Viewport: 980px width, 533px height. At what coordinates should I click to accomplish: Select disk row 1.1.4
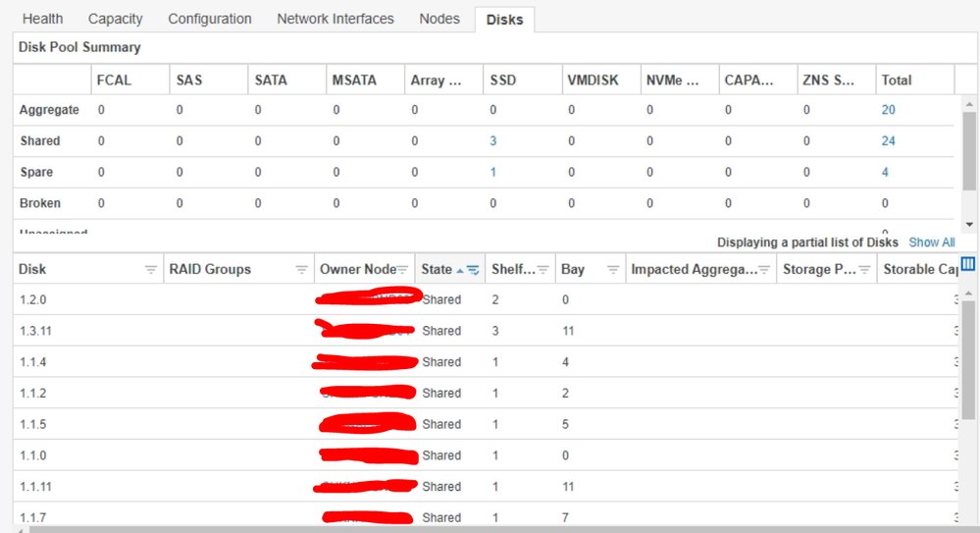point(486,361)
